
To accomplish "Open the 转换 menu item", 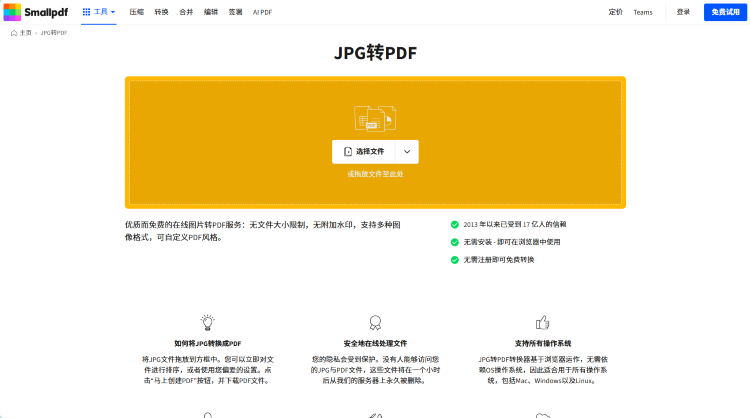I will click(161, 12).
